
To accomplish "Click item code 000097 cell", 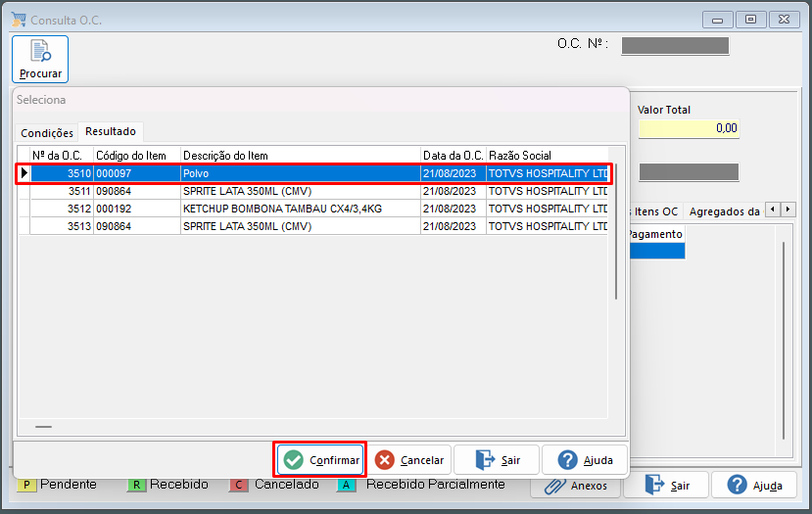I will (x=137, y=173).
